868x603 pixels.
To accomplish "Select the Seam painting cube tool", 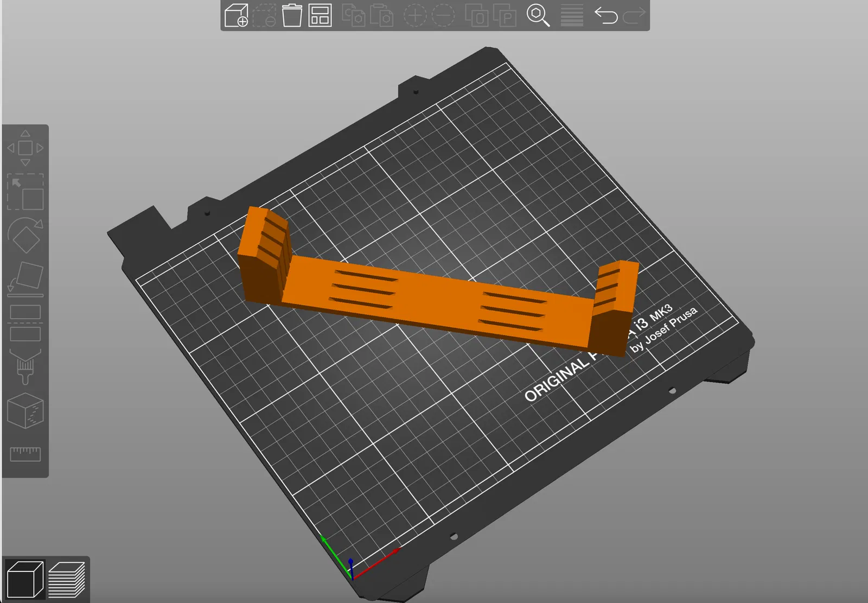I will coord(25,410).
